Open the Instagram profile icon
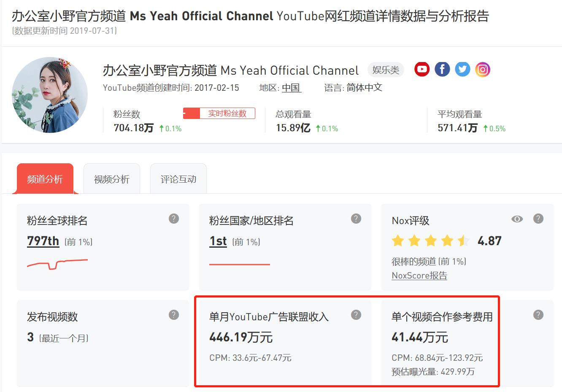 (x=483, y=69)
